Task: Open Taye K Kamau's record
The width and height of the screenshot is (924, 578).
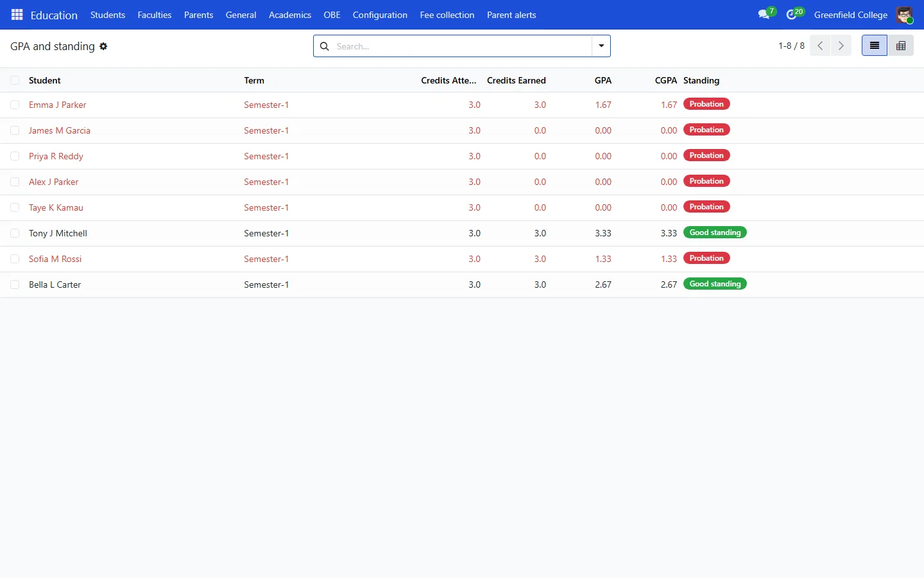Action: (56, 207)
